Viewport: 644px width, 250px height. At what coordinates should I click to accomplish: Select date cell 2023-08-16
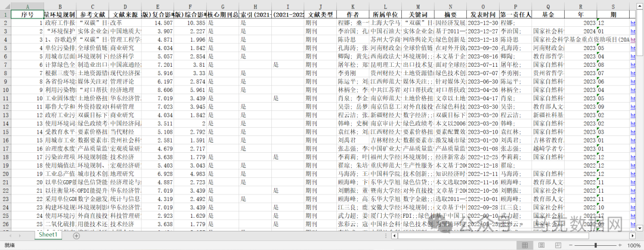pyautogui.click(x=482, y=56)
